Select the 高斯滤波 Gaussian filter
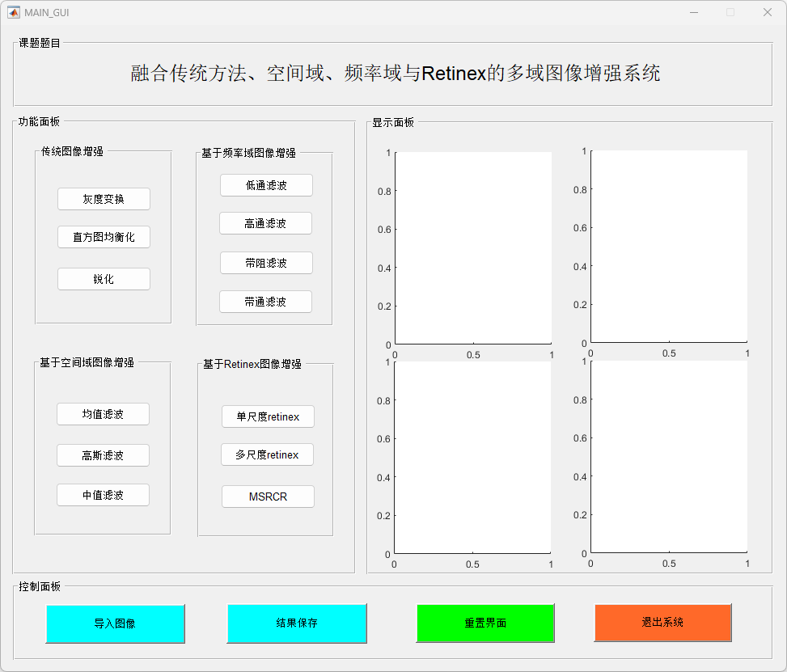 (103, 455)
